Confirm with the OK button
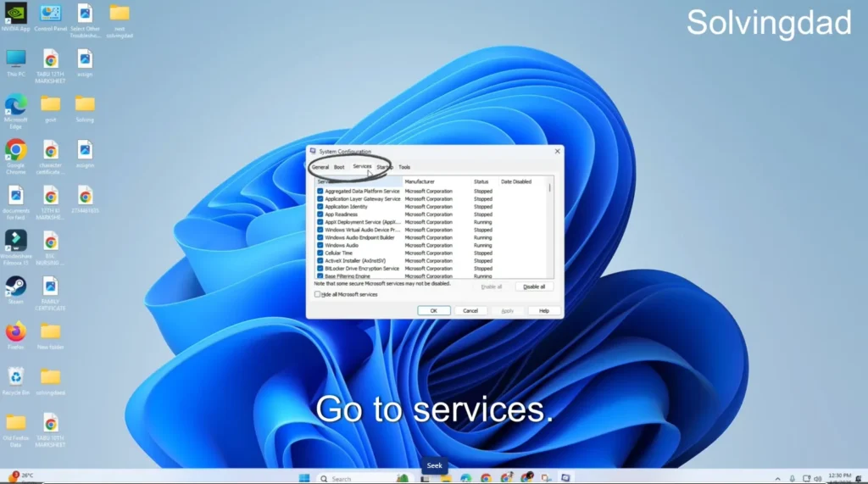868x484 pixels. coord(433,311)
